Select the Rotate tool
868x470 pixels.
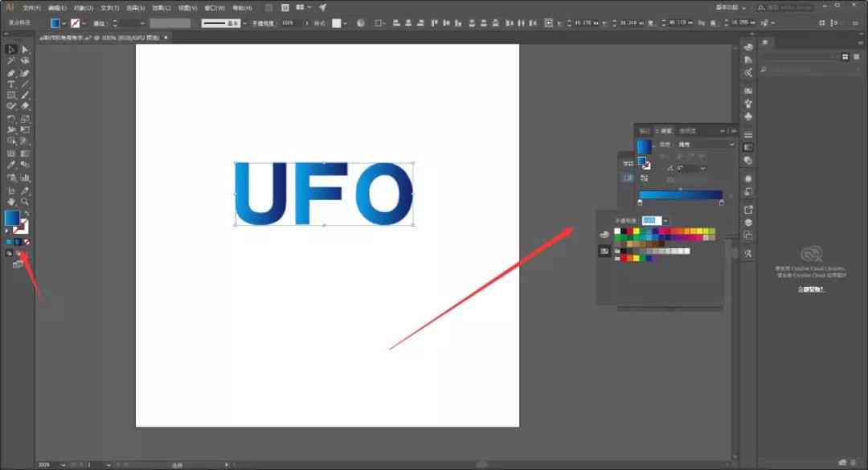(x=11, y=119)
